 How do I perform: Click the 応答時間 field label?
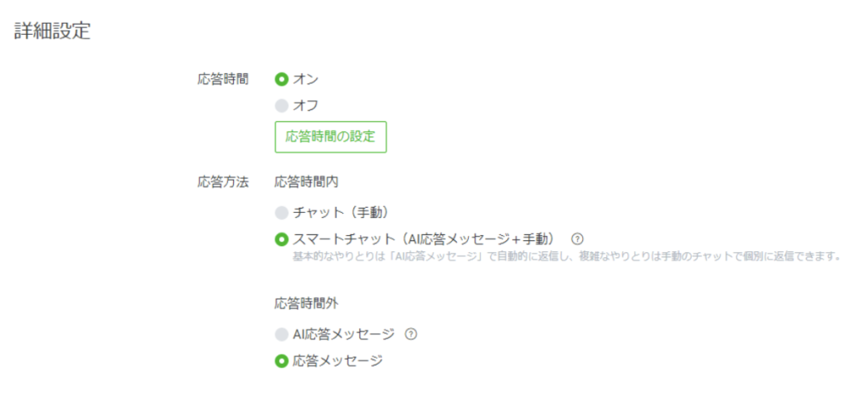[x=222, y=79]
